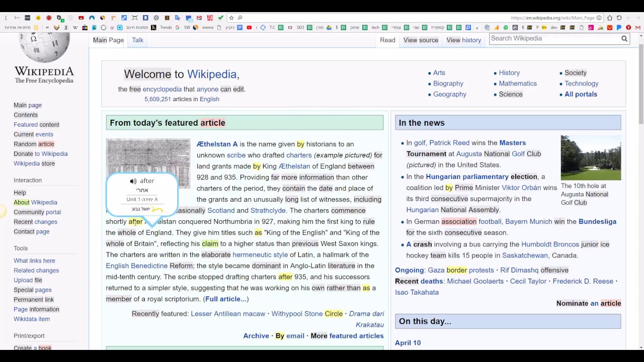Screen dimensions: 644x362
Task: Open the April 10 date link
Action: click(408, 343)
